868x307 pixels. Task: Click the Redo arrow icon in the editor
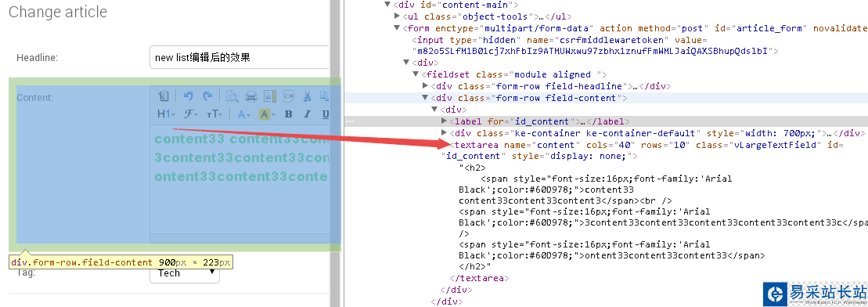(207, 96)
